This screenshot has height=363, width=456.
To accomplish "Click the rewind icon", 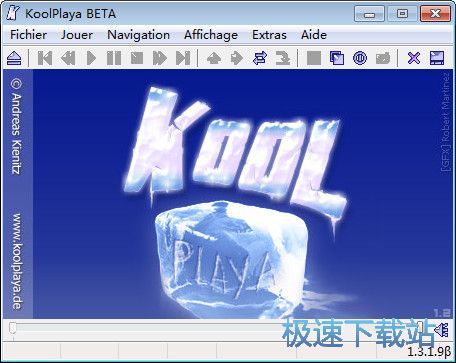I will coord(68,58).
